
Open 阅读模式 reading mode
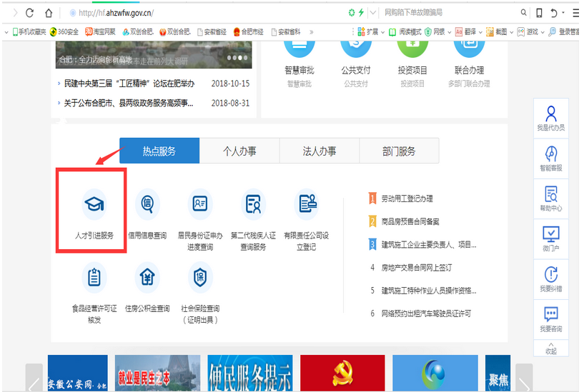click(405, 32)
